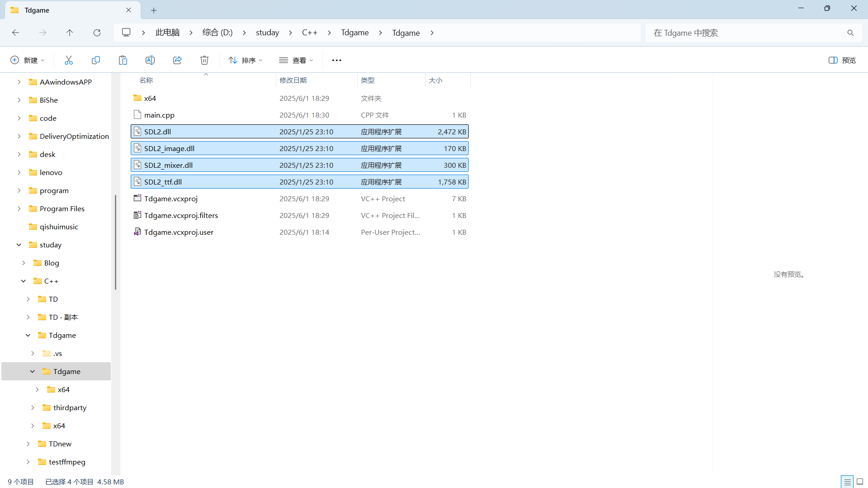Screen dimensions: 868x488
Task: Toggle the preview pane button
Action: click(842, 60)
